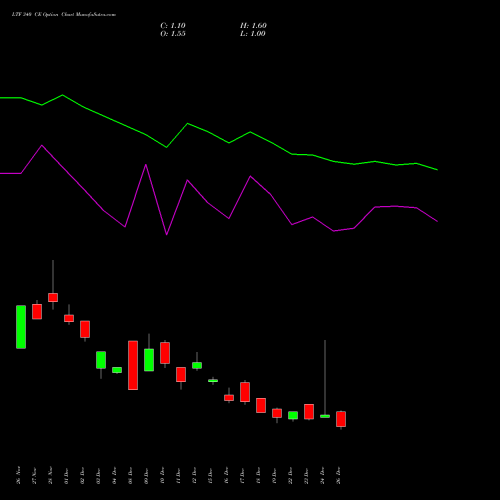500x500 pixels.
Task: Click the red candle above 02 Dec
Action: (x=85, y=329)
